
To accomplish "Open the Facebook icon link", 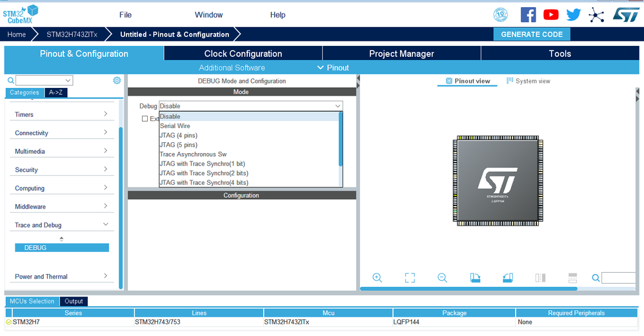I will click(x=528, y=15).
